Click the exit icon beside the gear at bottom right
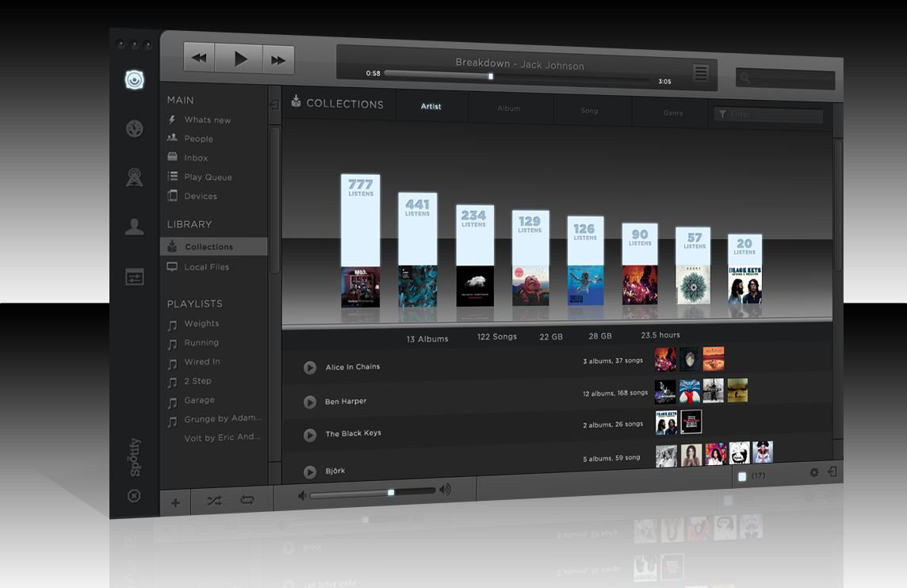907x588 pixels. [832, 472]
